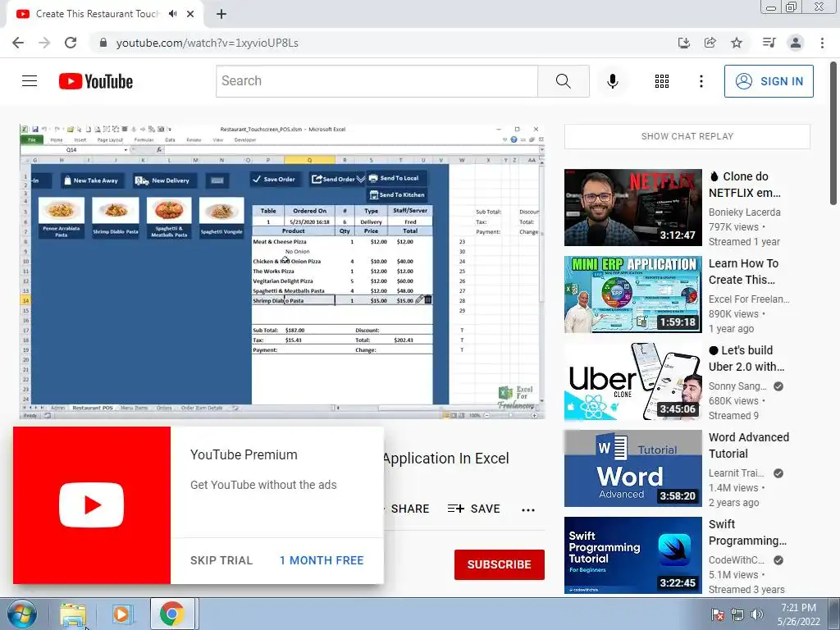The image size is (840, 630).
Task: Click the Word Advanced Tutorial title
Action: (x=749, y=445)
